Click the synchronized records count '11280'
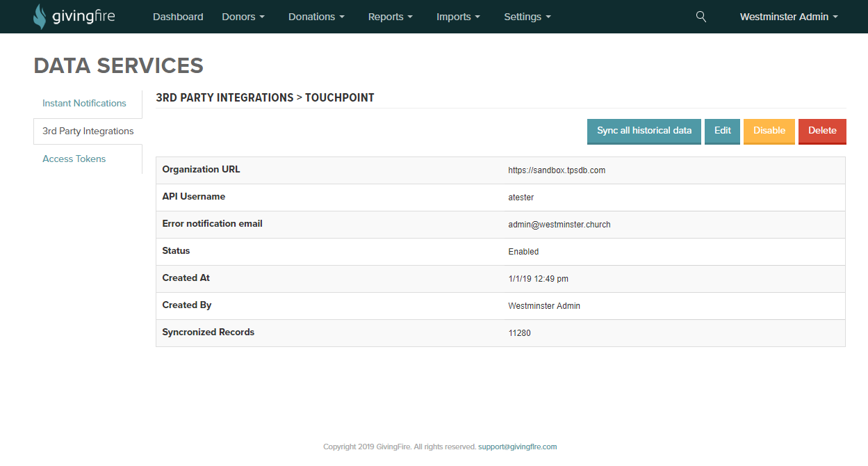The image size is (868, 466). click(520, 333)
